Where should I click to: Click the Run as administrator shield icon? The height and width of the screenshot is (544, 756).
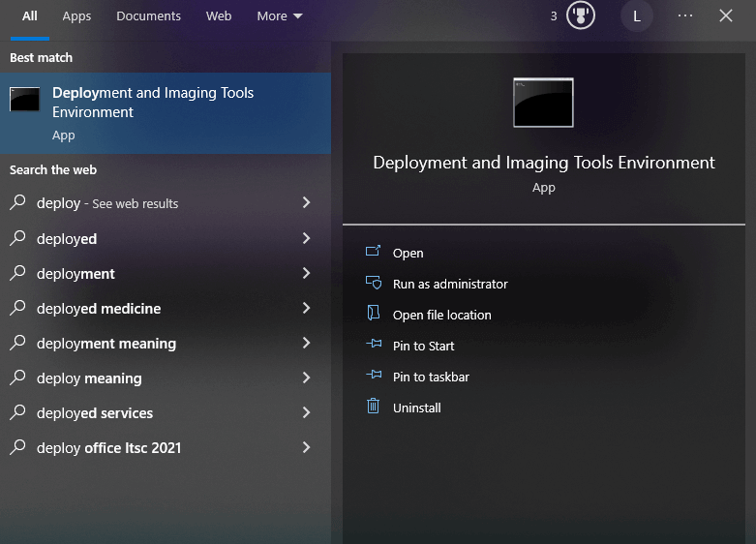coord(374,282)
